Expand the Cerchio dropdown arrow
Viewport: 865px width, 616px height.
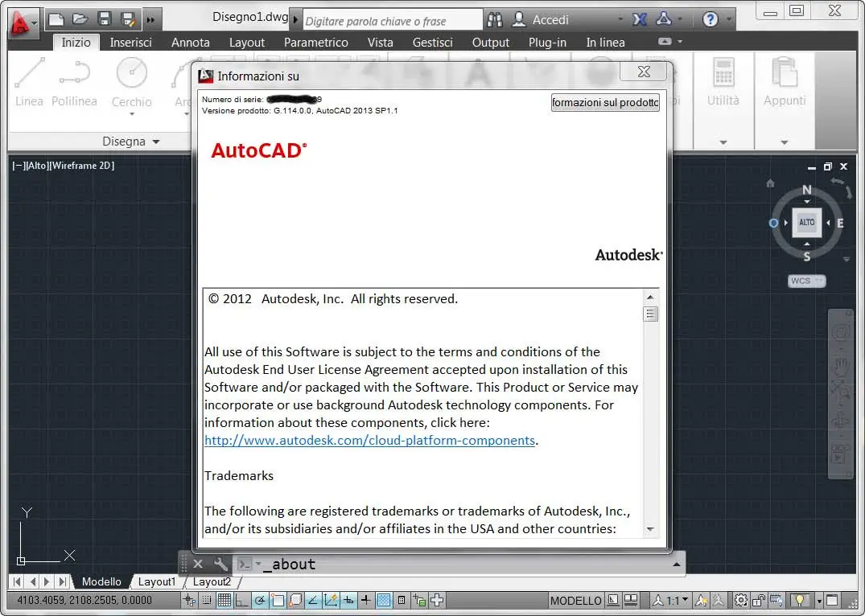(132, 114)
